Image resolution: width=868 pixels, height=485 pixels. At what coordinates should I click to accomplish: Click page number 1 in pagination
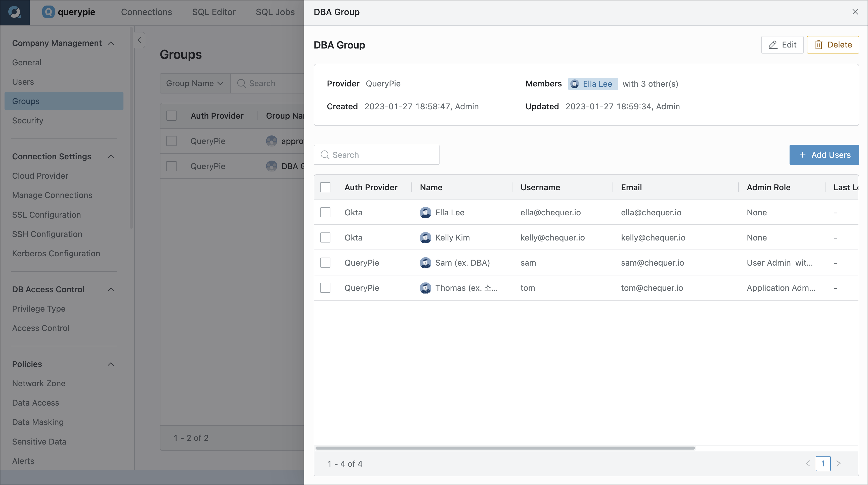(x=823, y=464)
